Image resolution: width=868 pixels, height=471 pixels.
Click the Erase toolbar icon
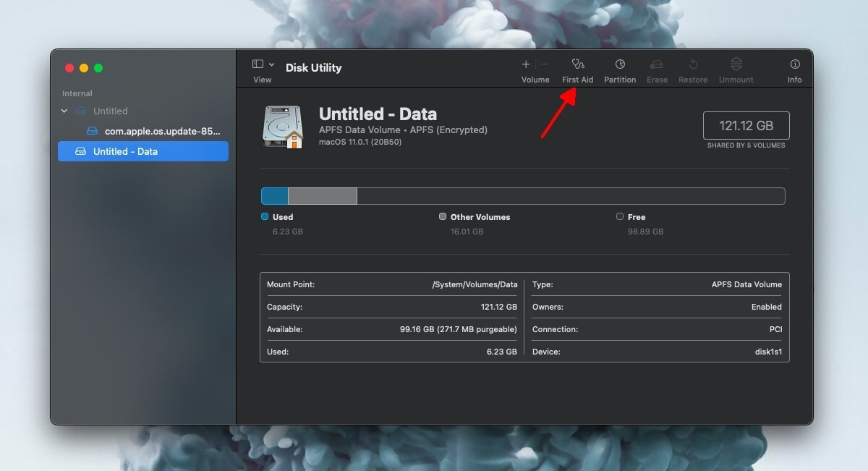(x=657, y=64)
